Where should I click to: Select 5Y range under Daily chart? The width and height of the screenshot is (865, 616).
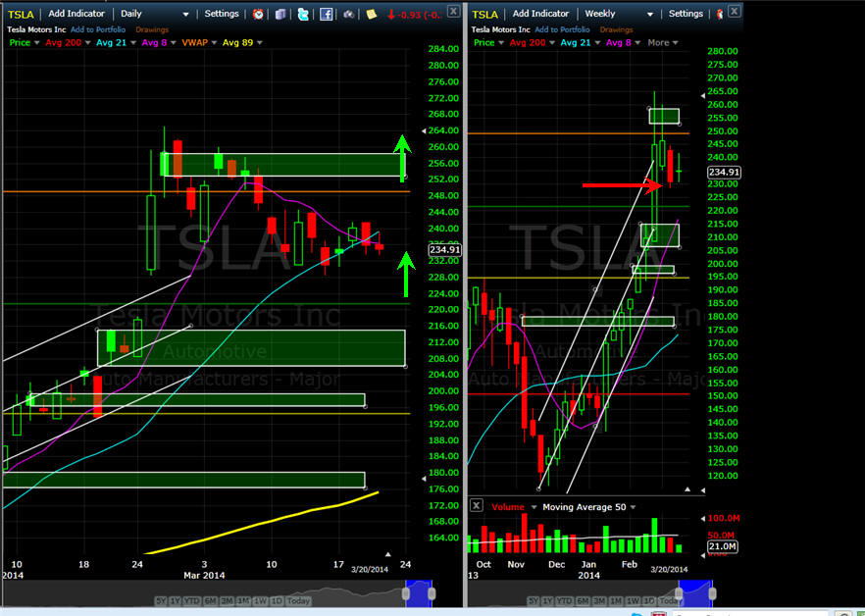[x=161, y=600]
